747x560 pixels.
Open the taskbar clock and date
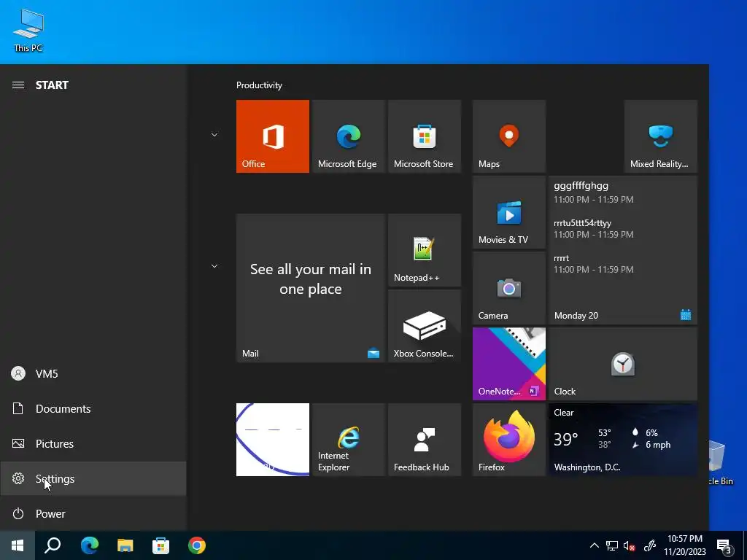pos(685,545)
